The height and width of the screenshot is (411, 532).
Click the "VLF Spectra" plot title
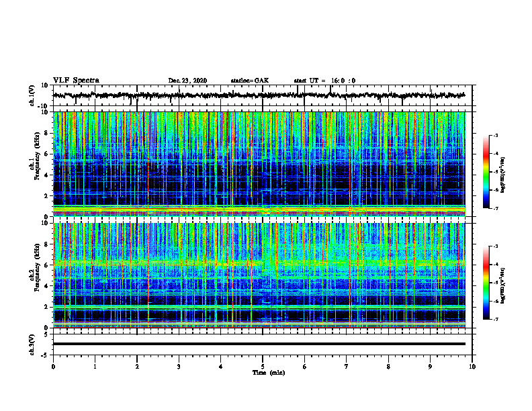point(76,80)
